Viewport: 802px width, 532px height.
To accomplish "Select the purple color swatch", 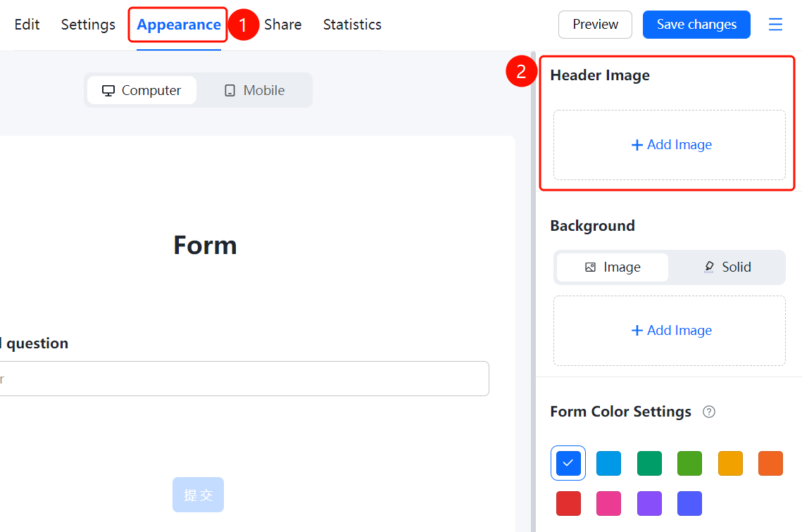I will 650,504.
